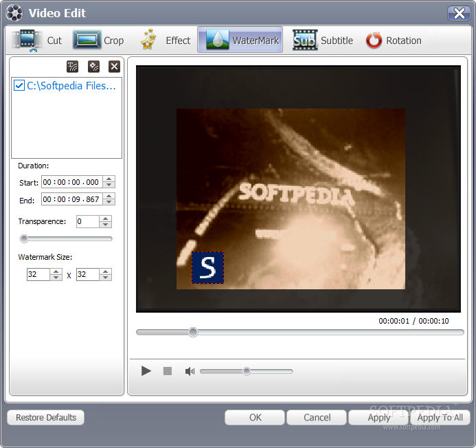The height and width of the screenshot is (448, 476).
Task: Uncheck the C:\Softpedia Files watermark checkbox
Action: pyautogui.click(x=19, y=86)
